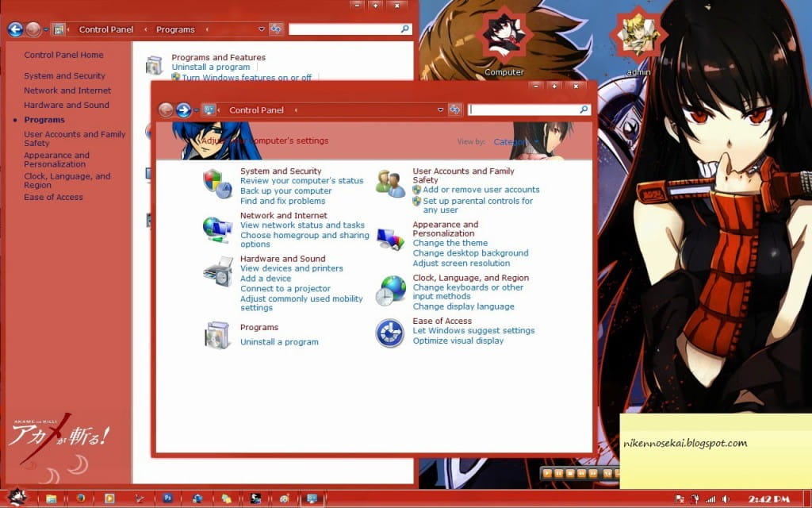Select Control Panel Home in the sidebar
This screenshot has height=508, width=812.
63,56
